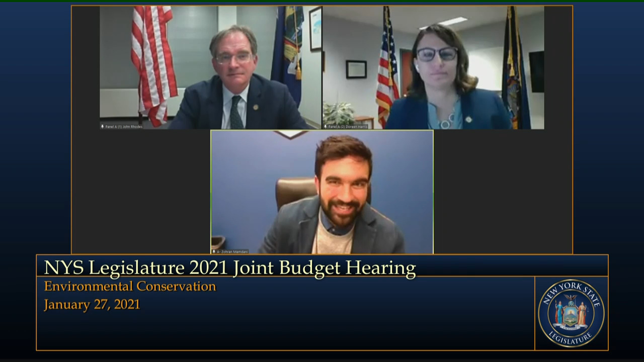The width and height of the screenshot is (644, 362).
Task: Click the microphone icon on the bottom tile
Action: pos(214,251)
